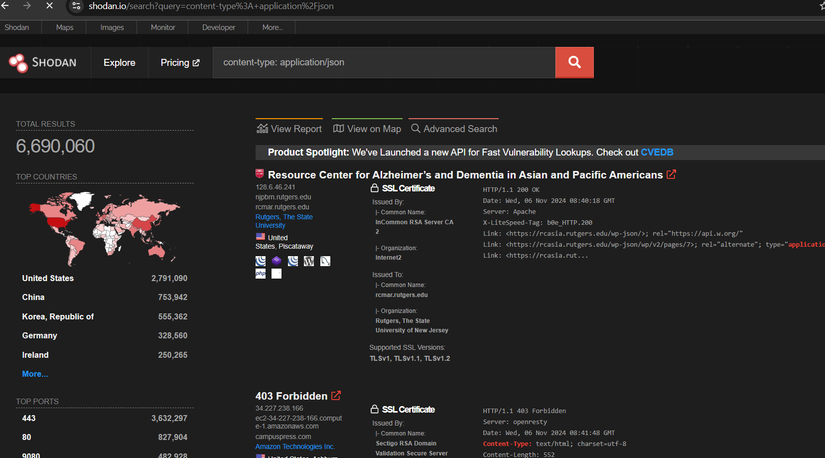Click the purple cube technology icon

(276, 261)
